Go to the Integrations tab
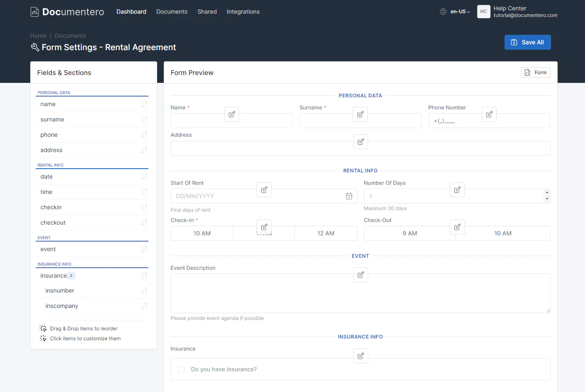Image resolution: width=585 pixels, height=392 pixels. pos(243,12)
